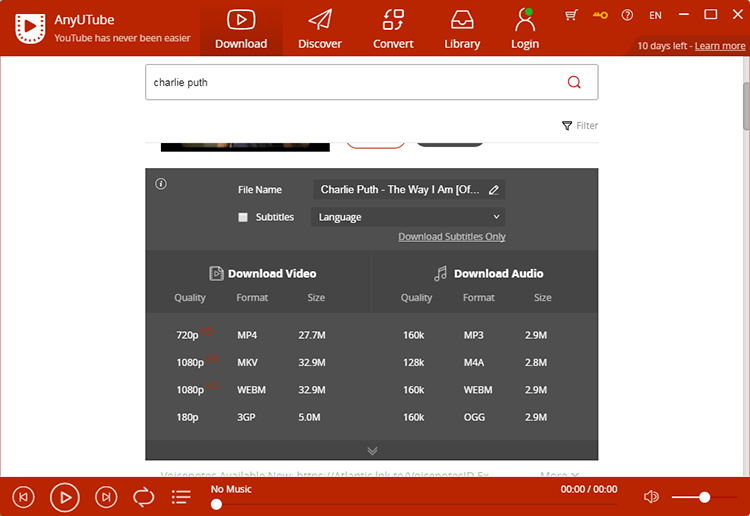Screen dimensions: 750x516
Task: Click the 2.8M audio size value
Action: [536, 362]
